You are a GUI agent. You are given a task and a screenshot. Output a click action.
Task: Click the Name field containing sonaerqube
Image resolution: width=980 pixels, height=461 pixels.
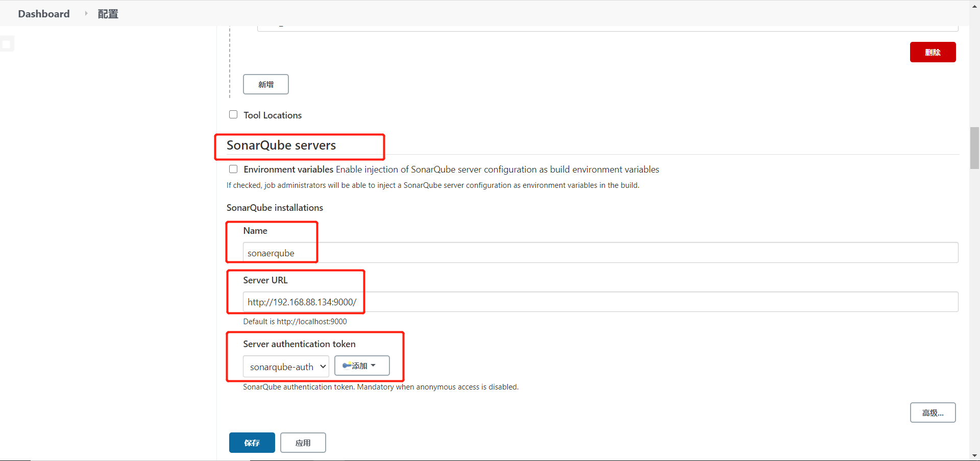click(x=600, y=253)
